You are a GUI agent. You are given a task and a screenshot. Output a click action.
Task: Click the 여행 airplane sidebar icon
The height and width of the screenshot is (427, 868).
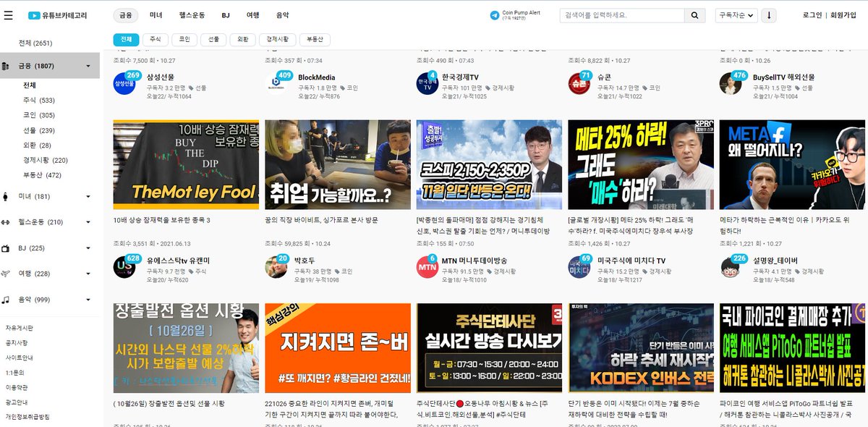[6, 274]
